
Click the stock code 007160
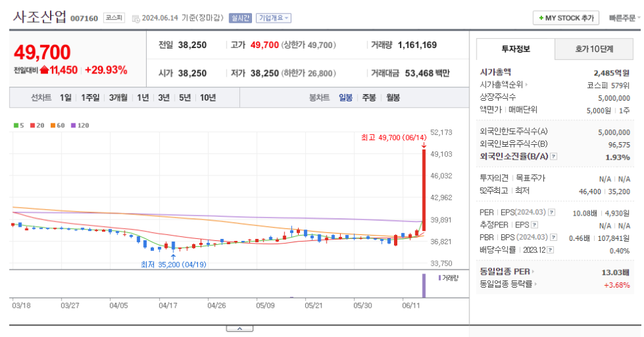pyautogui.click(x=84, y=19)
